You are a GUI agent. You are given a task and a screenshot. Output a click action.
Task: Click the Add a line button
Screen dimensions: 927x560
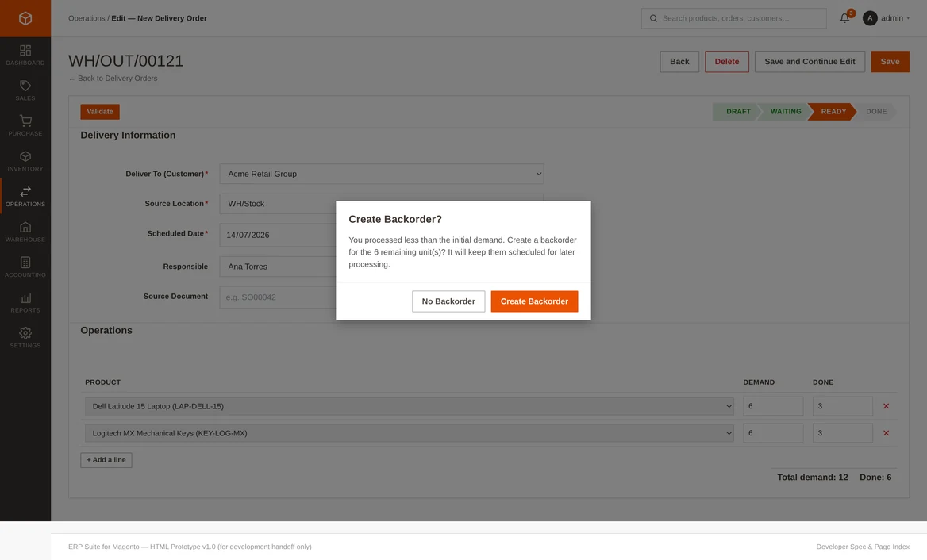tap(106, 460)
